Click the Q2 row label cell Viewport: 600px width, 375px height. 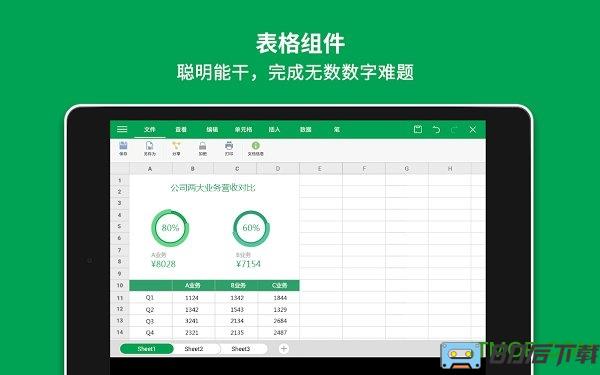[x=150, y=309]
